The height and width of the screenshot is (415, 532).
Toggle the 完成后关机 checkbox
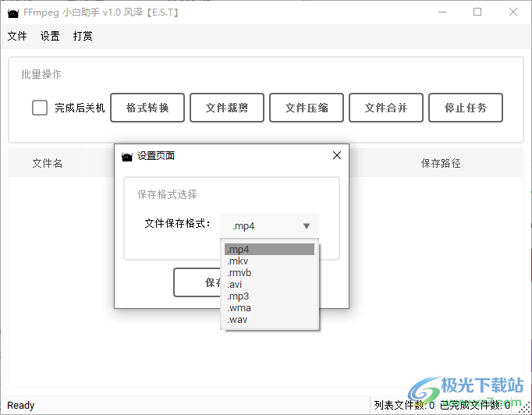point(40,108)
